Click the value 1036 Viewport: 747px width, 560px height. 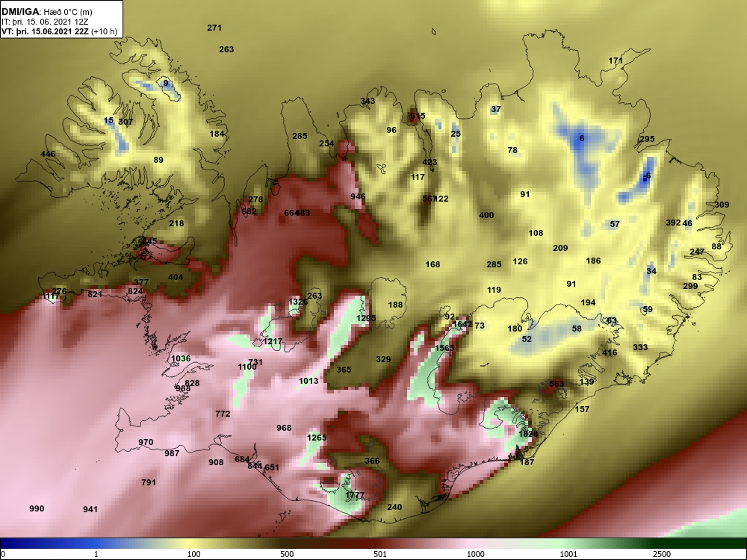tap(181, 358)
